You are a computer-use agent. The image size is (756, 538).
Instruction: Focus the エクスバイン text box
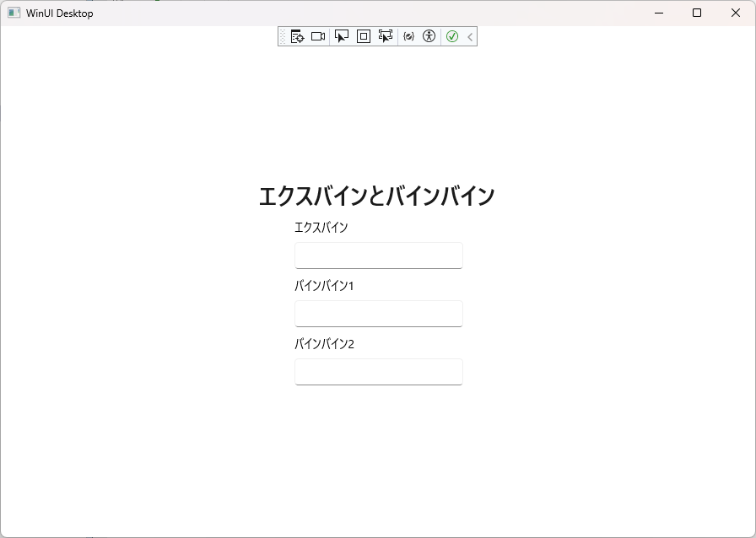(x=379, y=256)
